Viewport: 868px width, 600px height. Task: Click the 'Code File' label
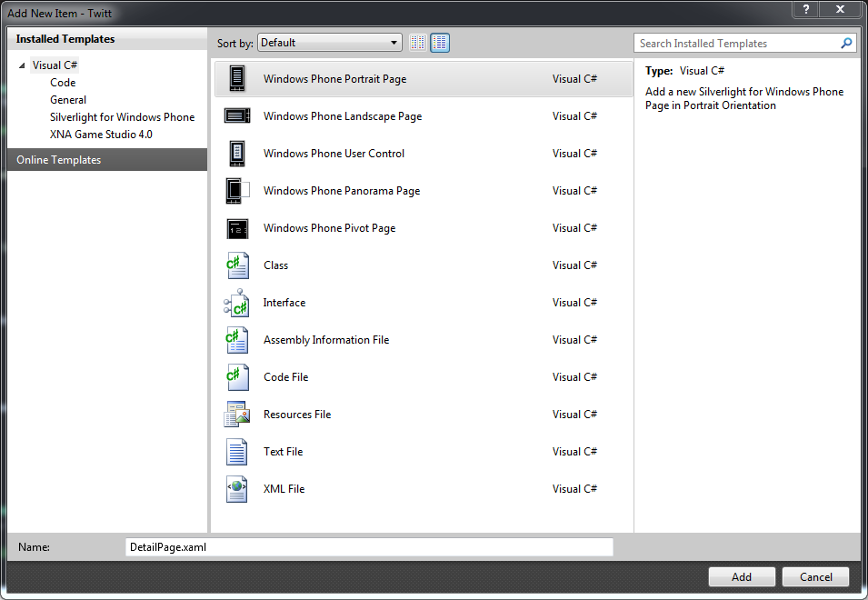click(x=285, y=377)
